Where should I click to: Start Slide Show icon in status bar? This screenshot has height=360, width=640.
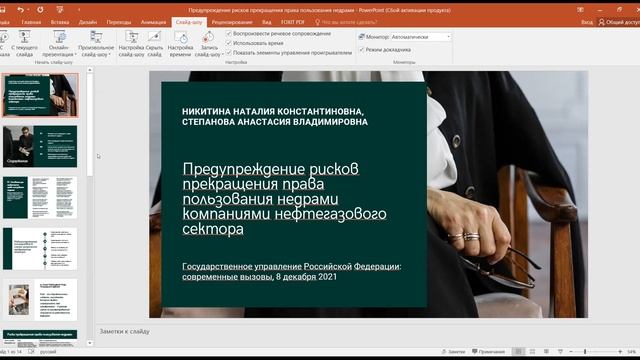tap(560, 351)
